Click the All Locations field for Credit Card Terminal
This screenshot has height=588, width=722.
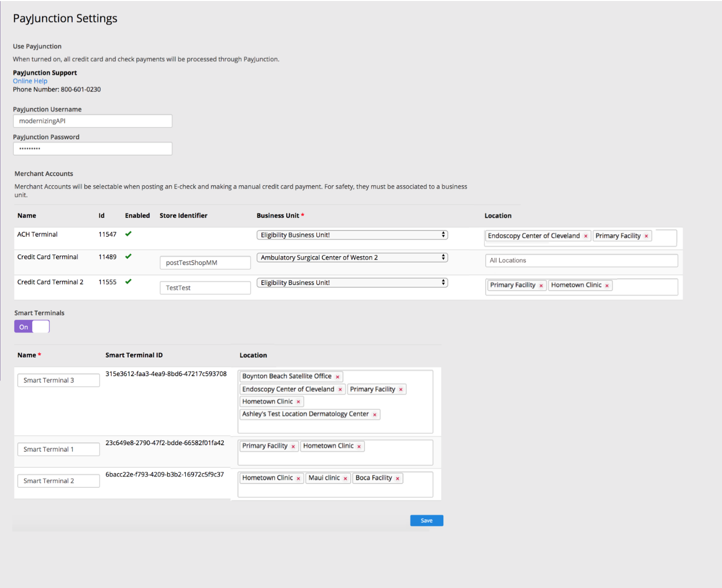582,260
